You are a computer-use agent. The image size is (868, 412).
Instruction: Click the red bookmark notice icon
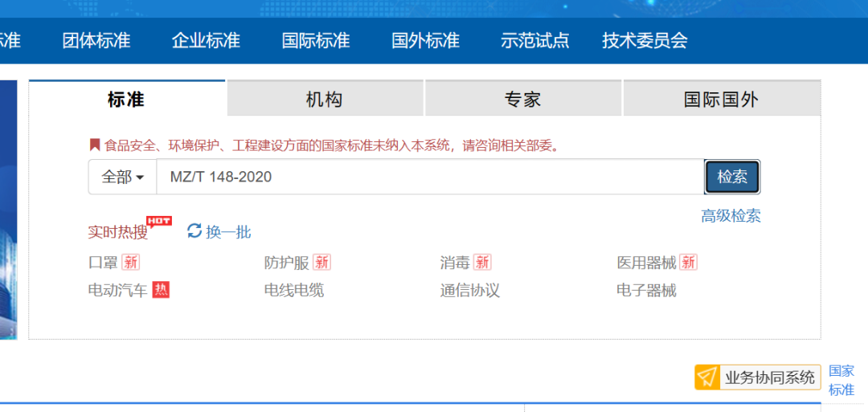point(94,145)
